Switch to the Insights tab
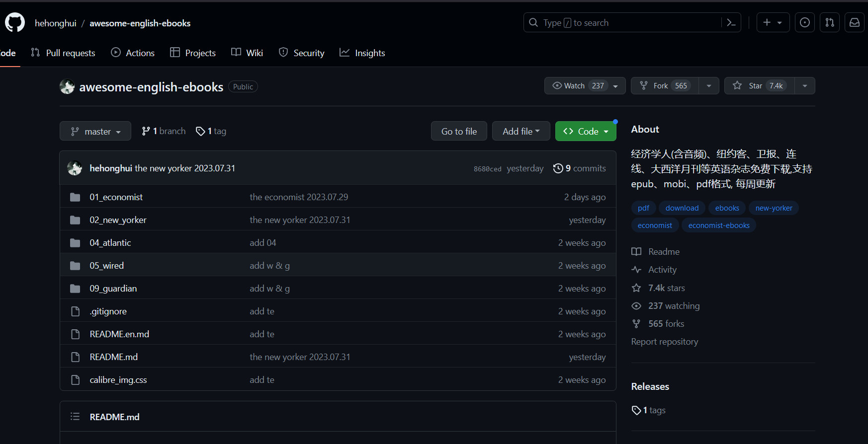This screenshot has height=444, width=868. (x=362, y=53)
